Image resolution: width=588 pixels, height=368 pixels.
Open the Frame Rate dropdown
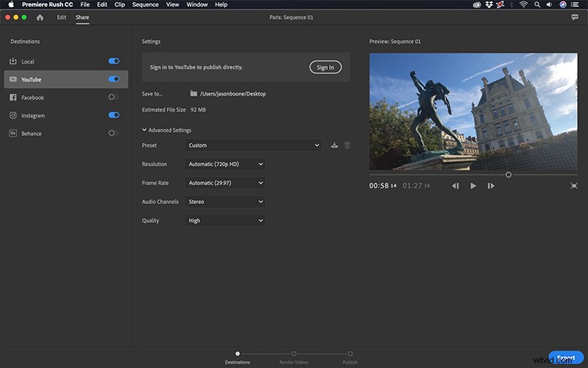click(225, 183)
